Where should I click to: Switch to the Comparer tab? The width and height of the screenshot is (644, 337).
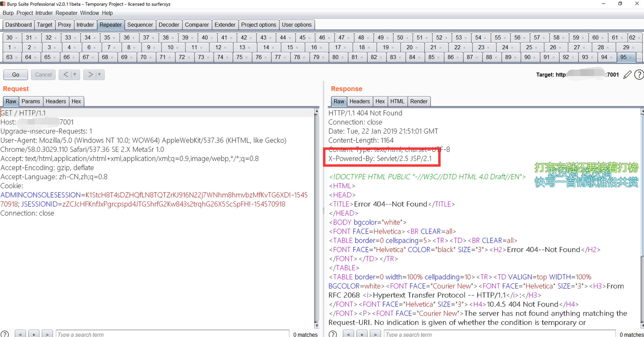tap(197, 25)
